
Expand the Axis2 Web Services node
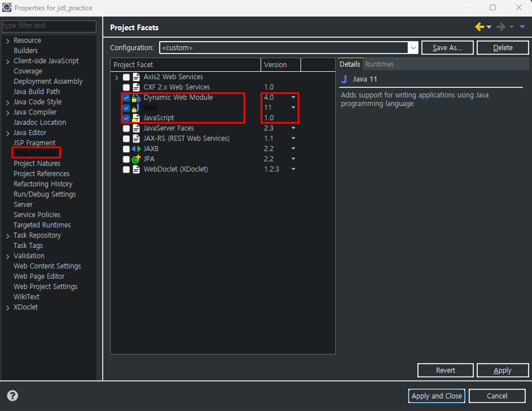point(116,78)
